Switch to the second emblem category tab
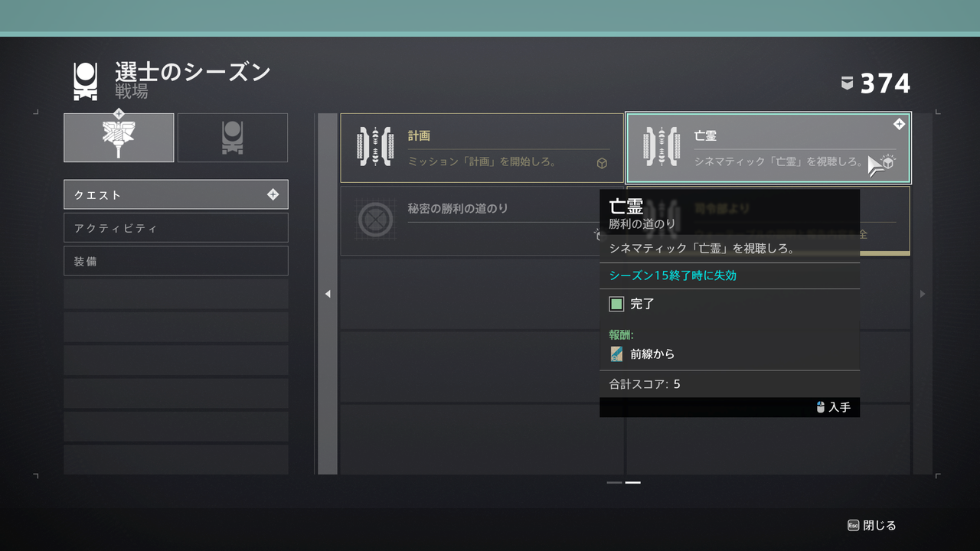 pos(233,138)
